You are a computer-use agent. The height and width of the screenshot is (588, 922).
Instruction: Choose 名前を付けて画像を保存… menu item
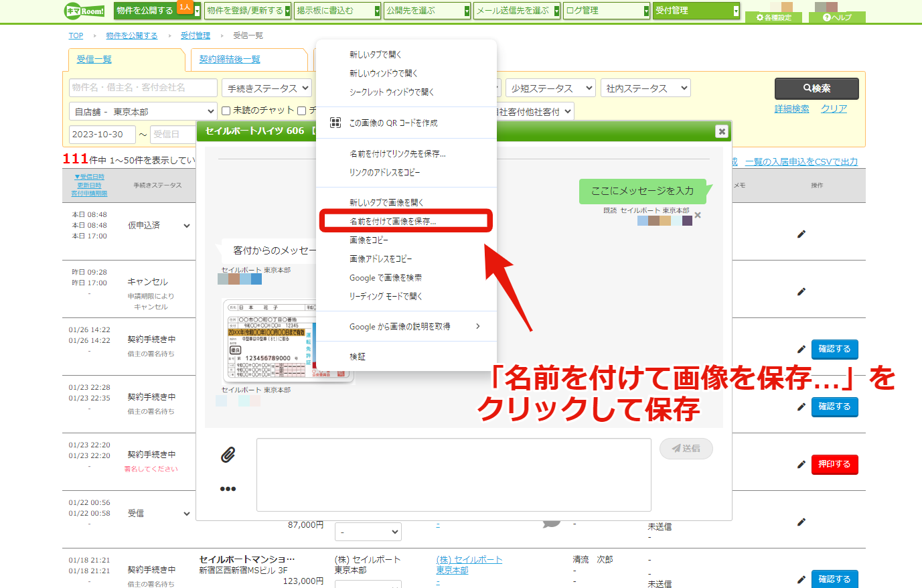406,221
